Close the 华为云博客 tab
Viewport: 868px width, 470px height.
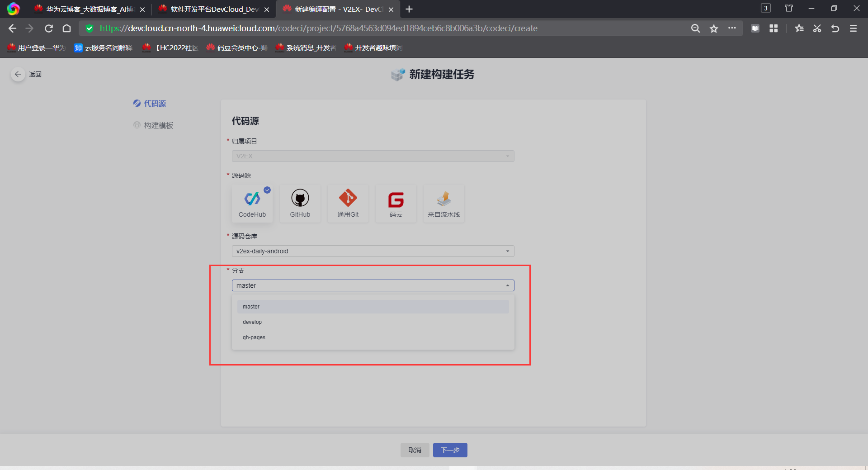[x=142, y=9]
